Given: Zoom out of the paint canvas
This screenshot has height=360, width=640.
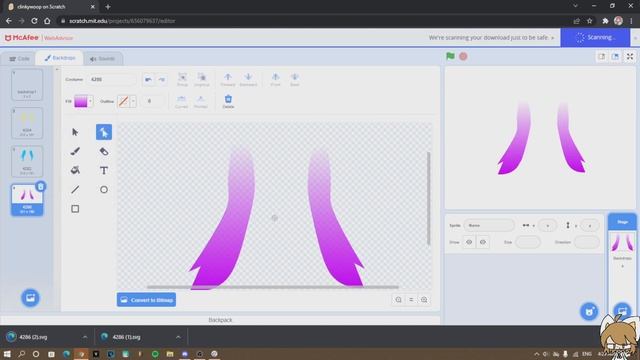Looking at the screenshot, I should pos(398,300).
